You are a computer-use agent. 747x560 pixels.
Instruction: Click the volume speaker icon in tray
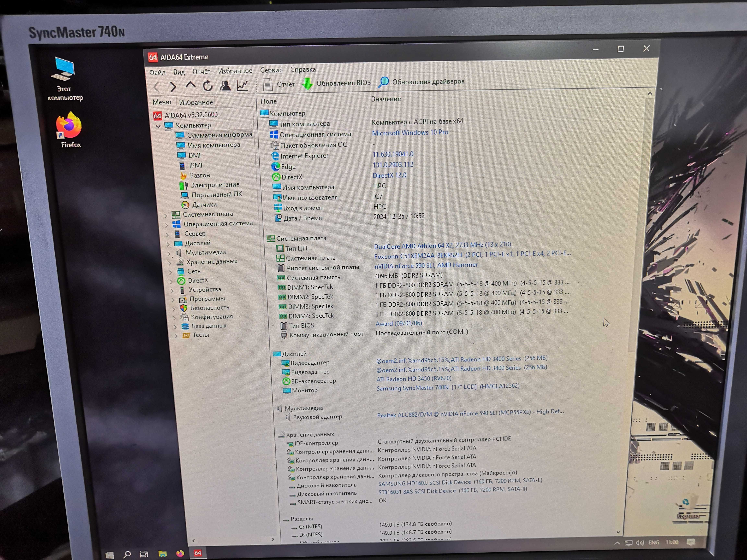point(640,542)
